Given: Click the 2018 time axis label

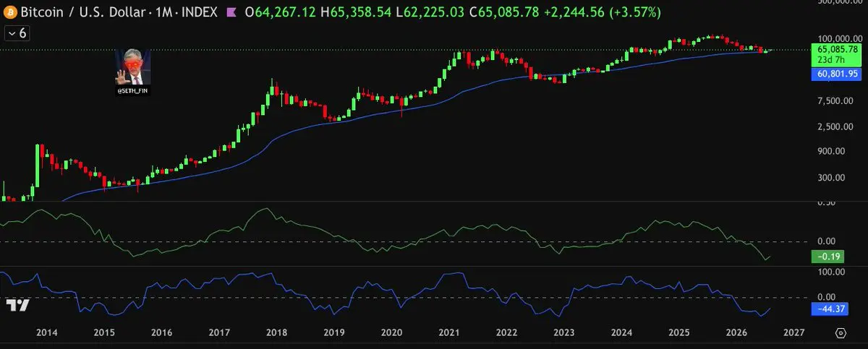Looking at the screenshot, I should tap(276, 333).
